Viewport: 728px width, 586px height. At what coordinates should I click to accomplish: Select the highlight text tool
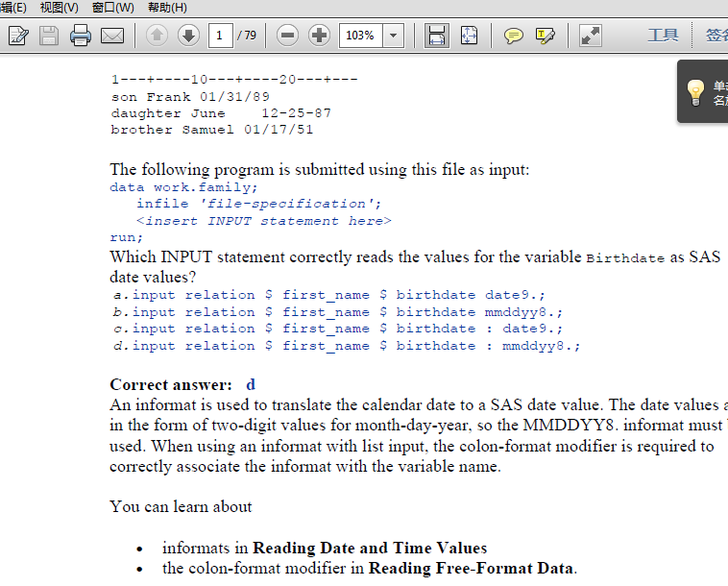point(546,36)
